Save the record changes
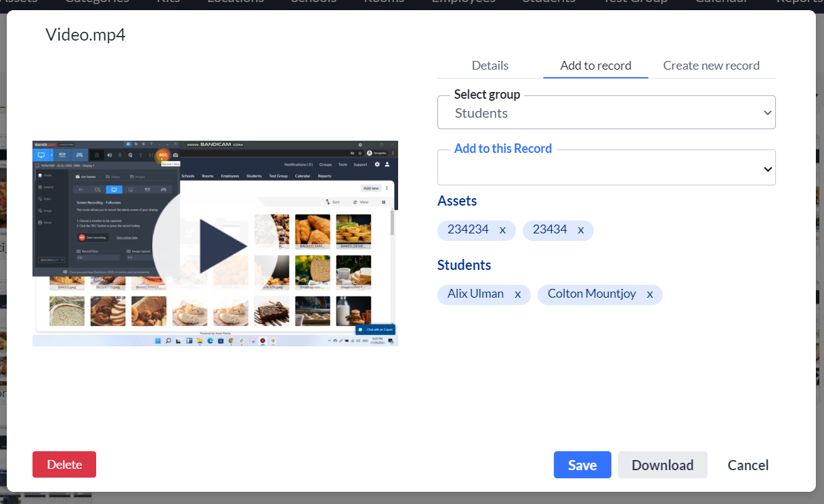Viewport: 824px width, 504px height. click(x=582, y=465)
